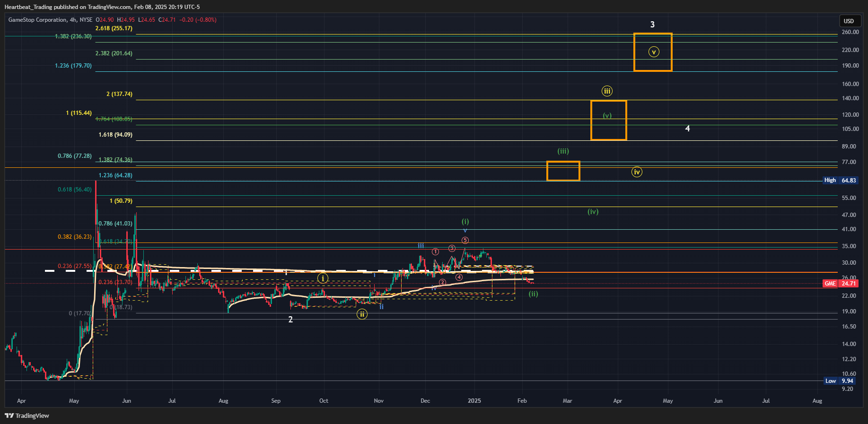Click the Nov label on time axis
The width and height of the screenshot is (868, 424).
[x=378, y=401]
